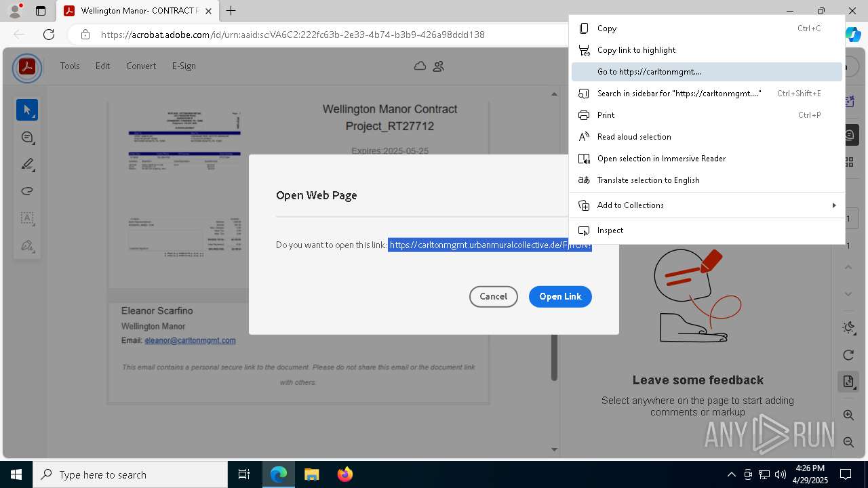Refresh the browser page

[48, 35]
